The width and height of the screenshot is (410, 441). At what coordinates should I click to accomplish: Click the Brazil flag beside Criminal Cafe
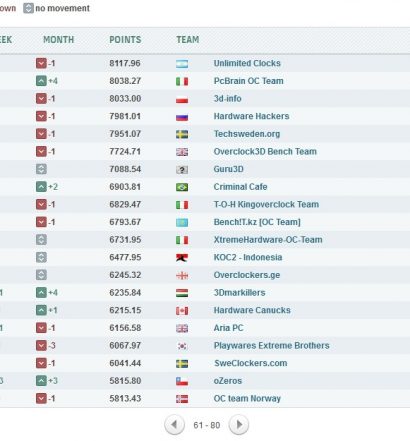[182, 188]
